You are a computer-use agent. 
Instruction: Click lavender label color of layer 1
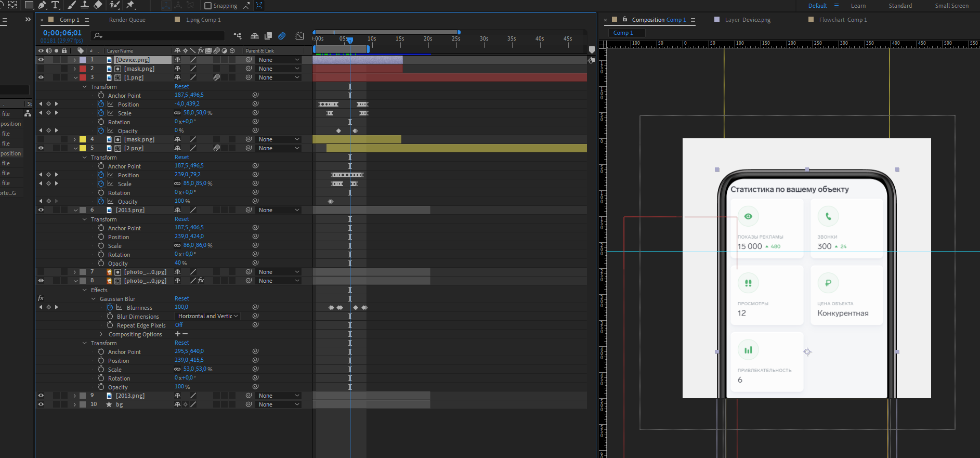click(x=83, y=60)
